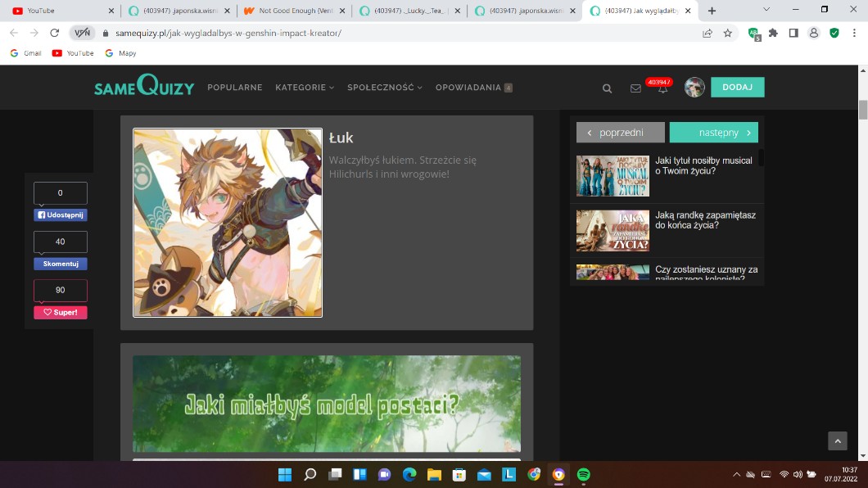This screenshot has height=488, width=868.
Task: Expand the Kategorie dropdown menu
Action: pos(305,88)
